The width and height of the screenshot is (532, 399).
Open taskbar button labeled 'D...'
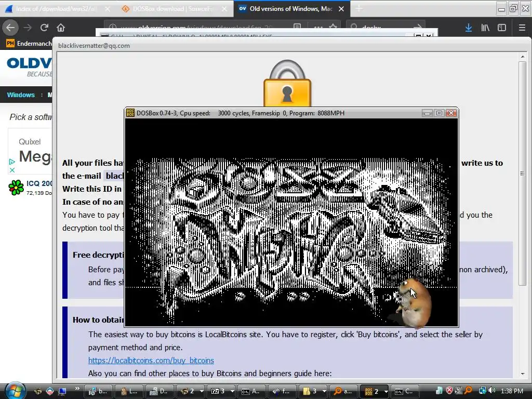pos(159,391)
